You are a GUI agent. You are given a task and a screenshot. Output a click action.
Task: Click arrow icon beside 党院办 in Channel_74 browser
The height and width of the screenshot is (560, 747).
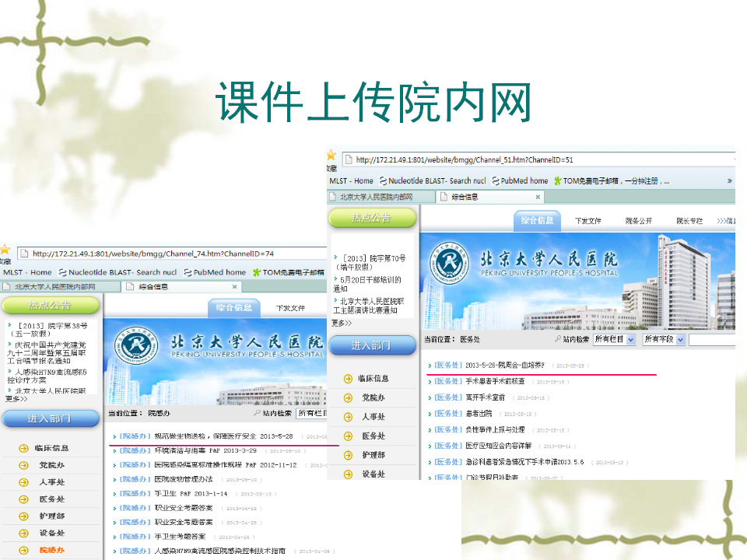click(x=23, y=465)
